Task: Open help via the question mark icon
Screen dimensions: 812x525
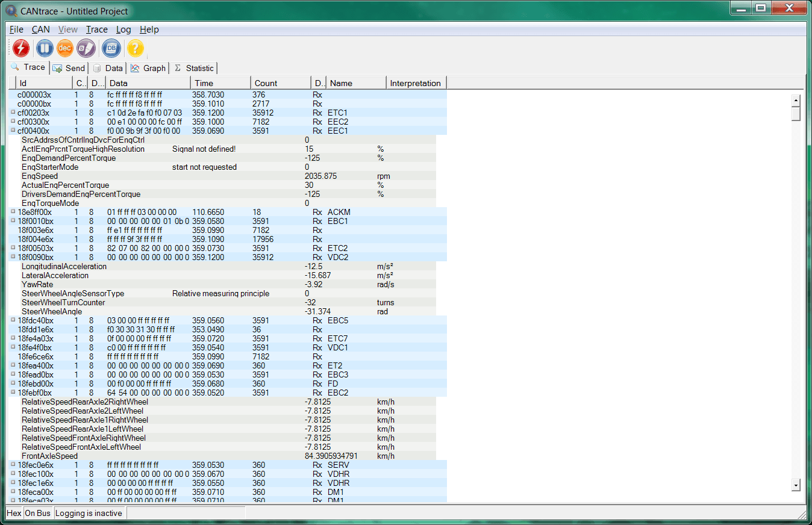Action: coord(136,48)
